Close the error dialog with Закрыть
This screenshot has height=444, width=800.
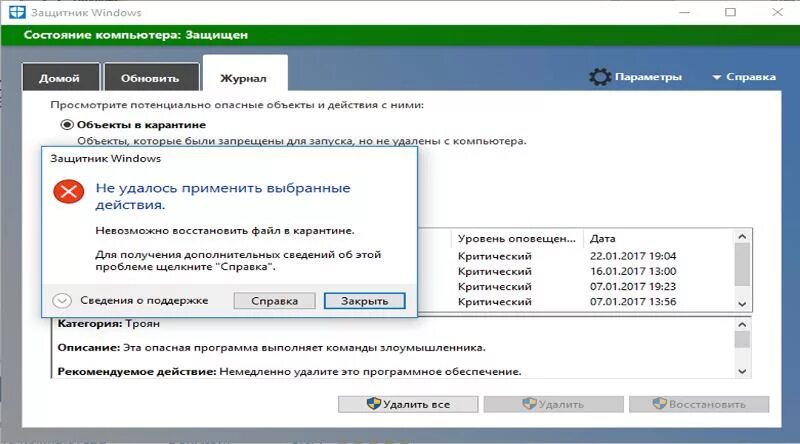364,301
